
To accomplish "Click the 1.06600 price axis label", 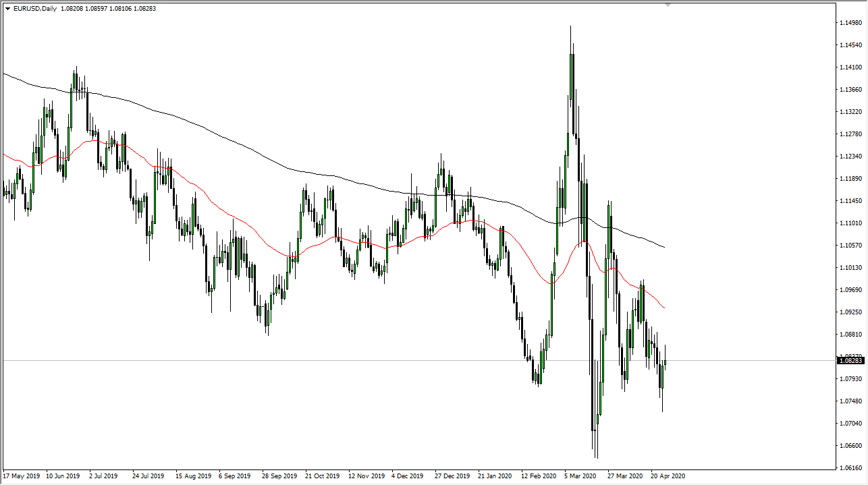I will tap(851, 446).
